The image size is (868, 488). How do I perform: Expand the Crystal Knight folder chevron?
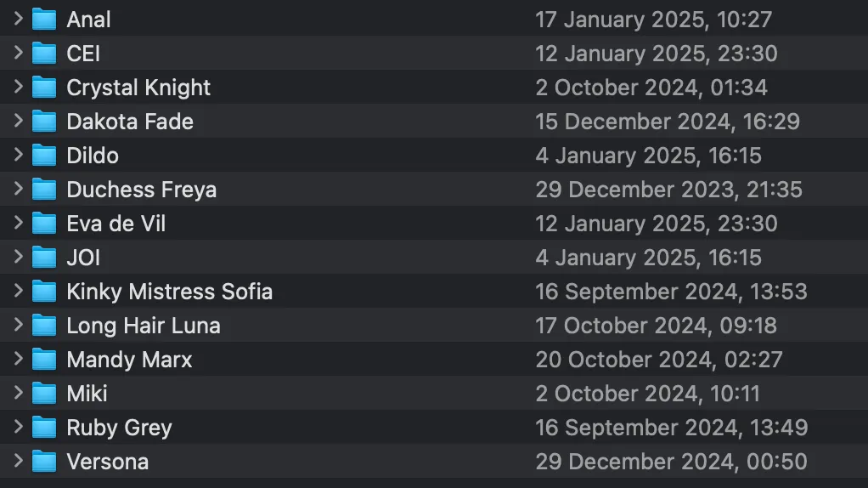click(19, 87)
